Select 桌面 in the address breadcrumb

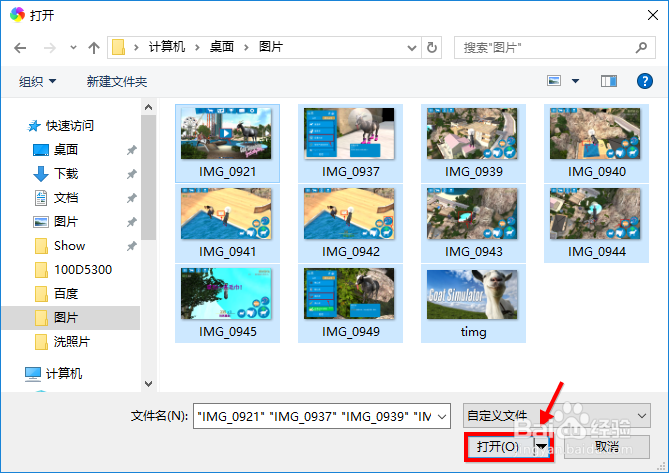click(x=221, y=46)
